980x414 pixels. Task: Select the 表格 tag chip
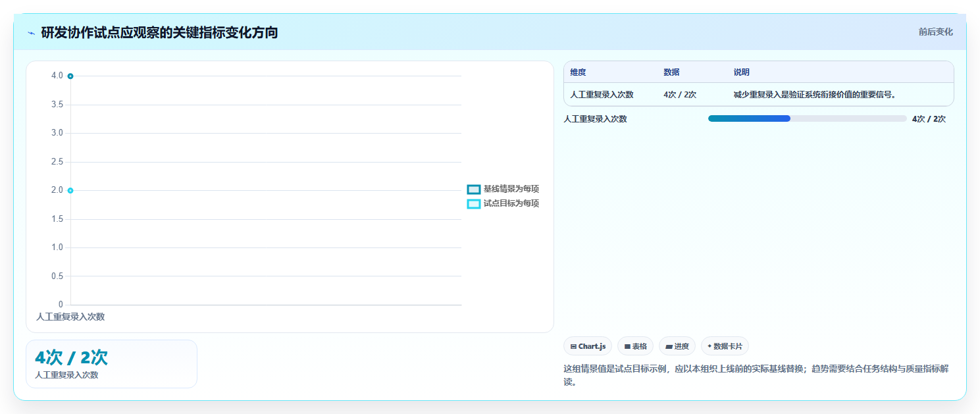tap(635, 346)
